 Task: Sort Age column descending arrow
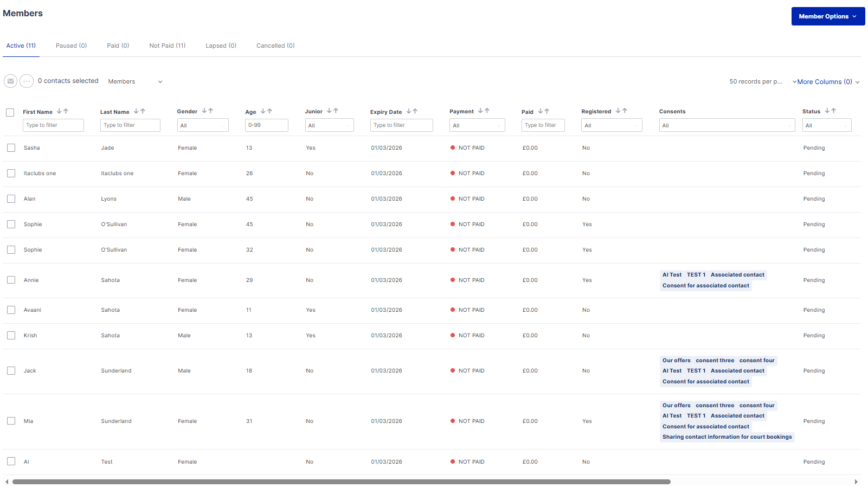[263, 111]
